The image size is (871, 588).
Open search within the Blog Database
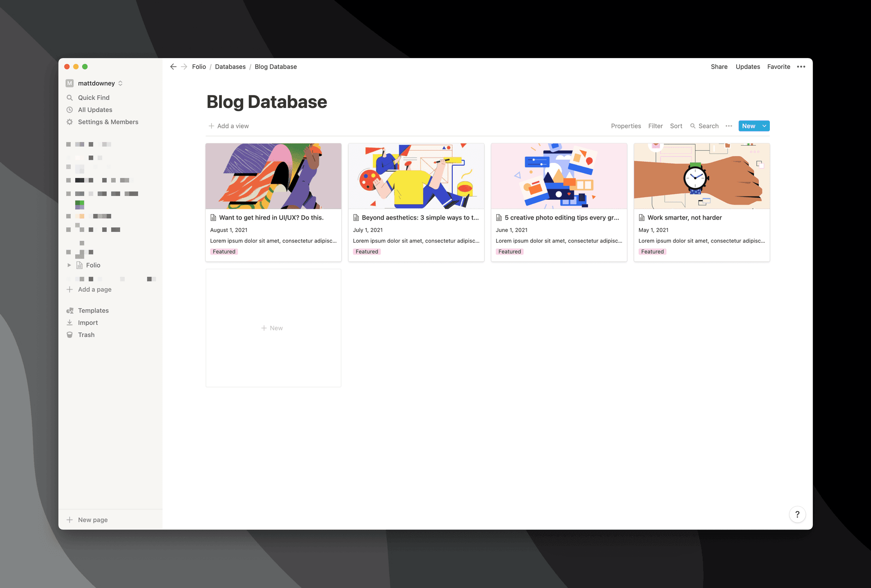pos(704,126)
